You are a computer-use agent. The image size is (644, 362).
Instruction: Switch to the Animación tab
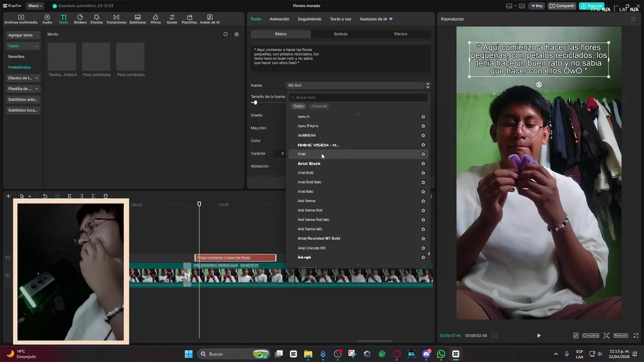pos(279,19)
